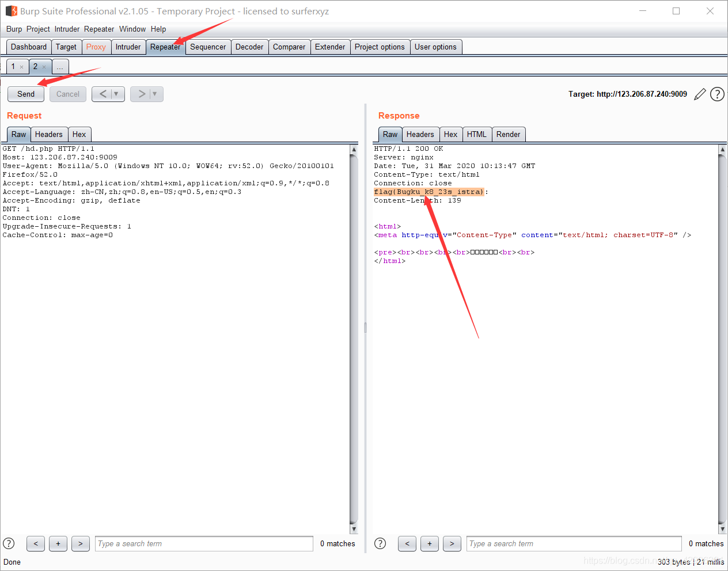The width and height of the screenshot is (728, 571).
Task: Switch to the Proxy tab
Action: tap(96, 47)
